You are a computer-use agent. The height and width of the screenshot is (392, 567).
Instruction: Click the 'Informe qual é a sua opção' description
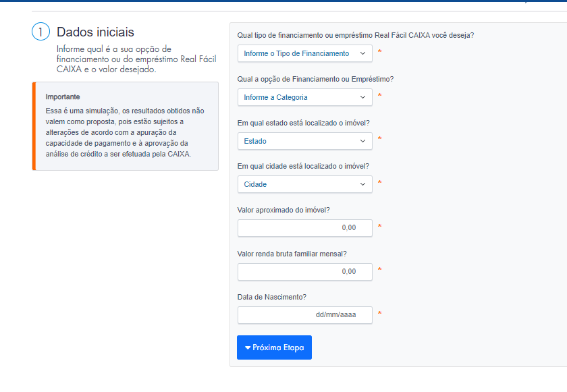click(x=136, y=59)
